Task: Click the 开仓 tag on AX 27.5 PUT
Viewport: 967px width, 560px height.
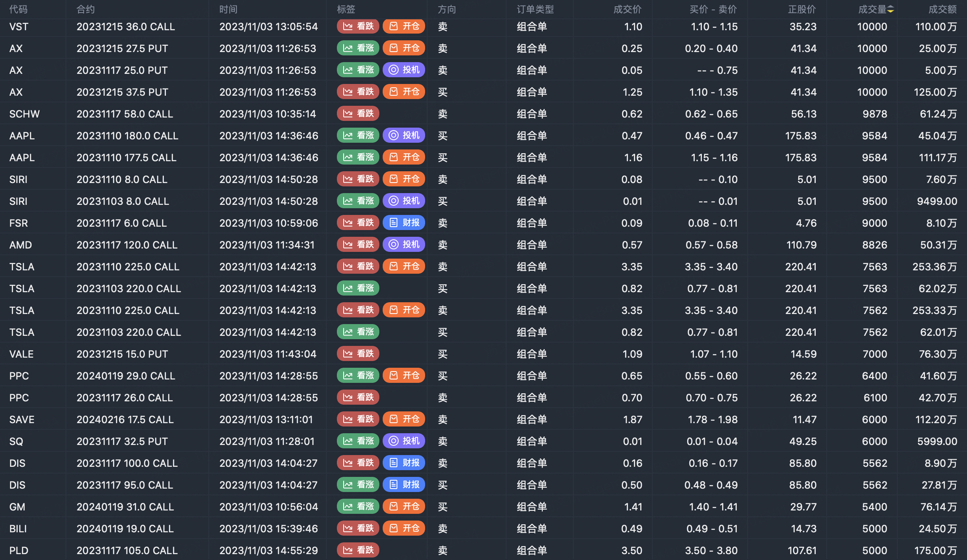Action: pyautogui.click(x=404, y=48)
